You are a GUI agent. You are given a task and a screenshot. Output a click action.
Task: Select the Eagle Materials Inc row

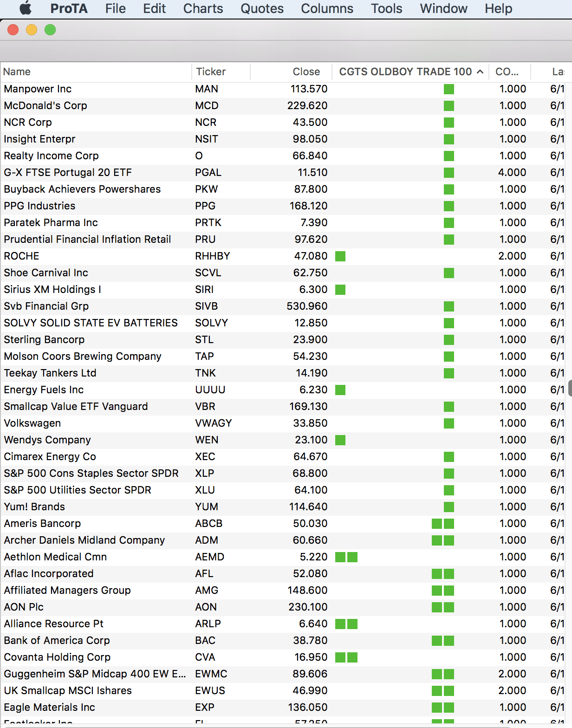283,708
